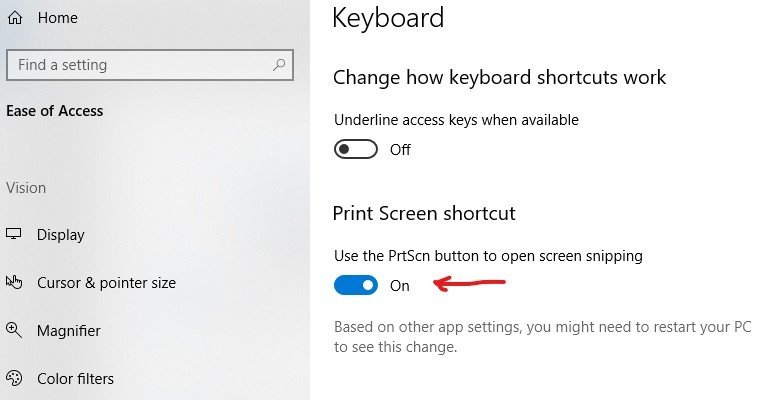The width and height of the screenshot is (770, 400).
Task: Disable PrtScn screen snipping toggle
Action: (356, 285)
